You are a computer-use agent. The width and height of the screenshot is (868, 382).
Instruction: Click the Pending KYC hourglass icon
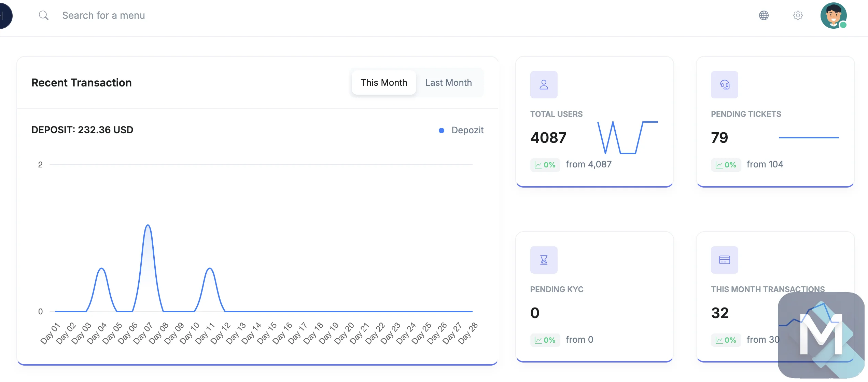point(544,260)
